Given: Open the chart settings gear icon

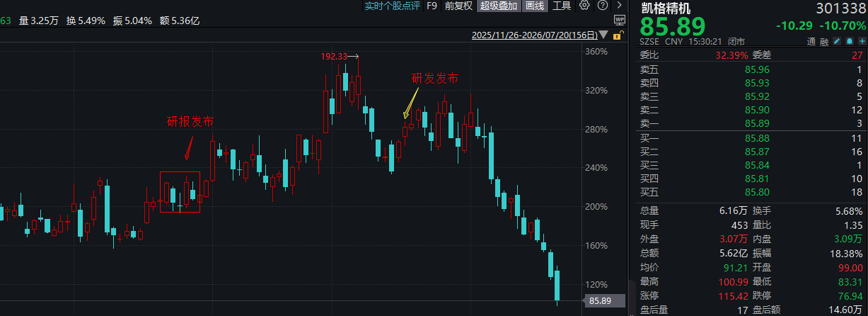Looking at the screenshot, I should click(x=584, y=6).
